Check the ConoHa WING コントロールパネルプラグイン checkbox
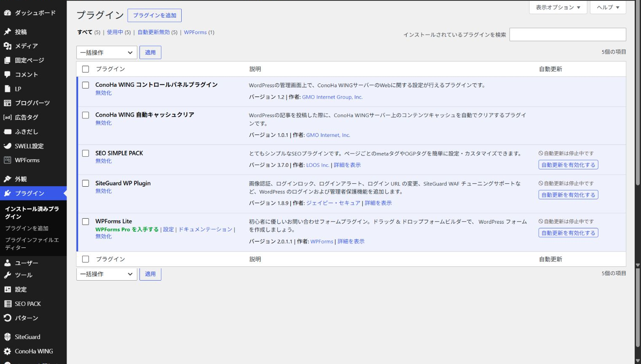Viewport: 641px width, 364px height. pyautogui.click(x=86, y=85)
